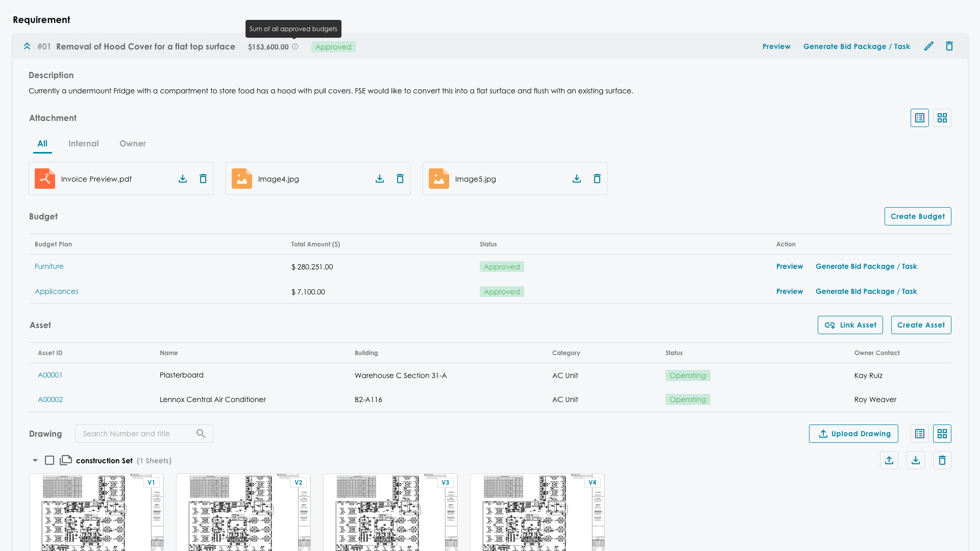
Task: Collapse requirement #01 with double chevron
Action: click(27, 46)
